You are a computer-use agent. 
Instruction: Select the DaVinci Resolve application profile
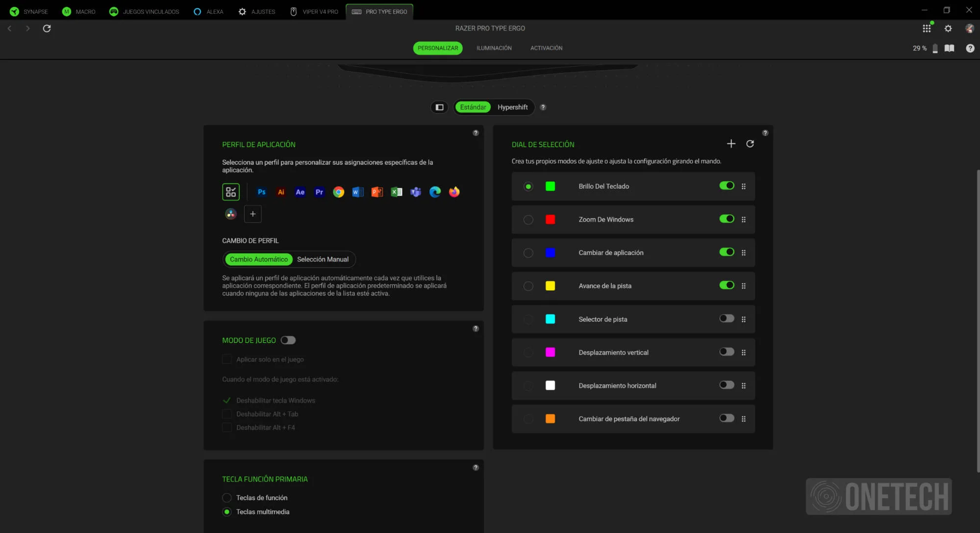(x=231, y=214)
